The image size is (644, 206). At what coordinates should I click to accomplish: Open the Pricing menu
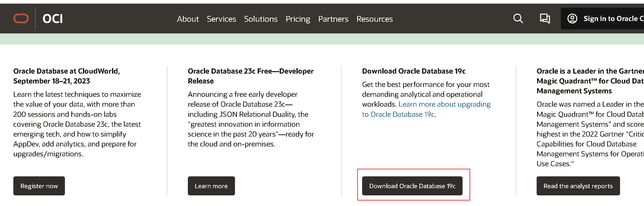(298, 19)
